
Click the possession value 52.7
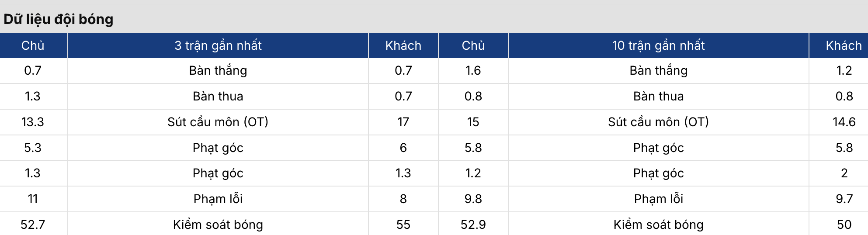pos(33,225)
